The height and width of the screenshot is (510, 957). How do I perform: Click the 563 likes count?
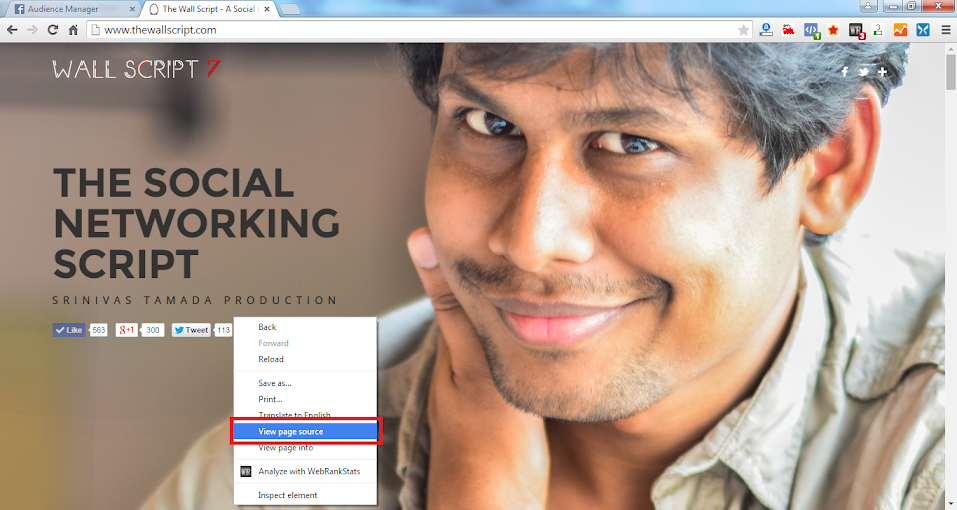coord(98,330)
